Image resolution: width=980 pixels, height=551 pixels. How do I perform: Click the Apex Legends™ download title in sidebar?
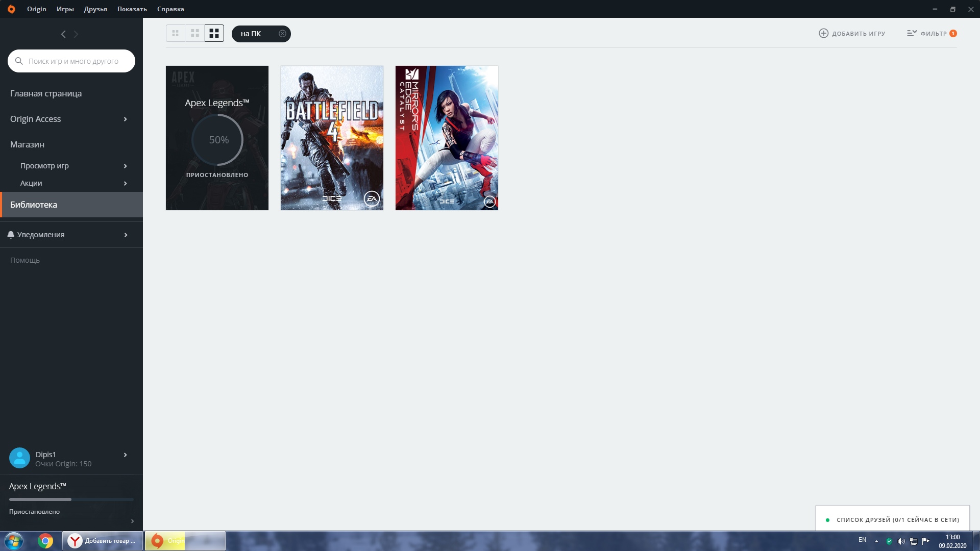tap(37, 486)
